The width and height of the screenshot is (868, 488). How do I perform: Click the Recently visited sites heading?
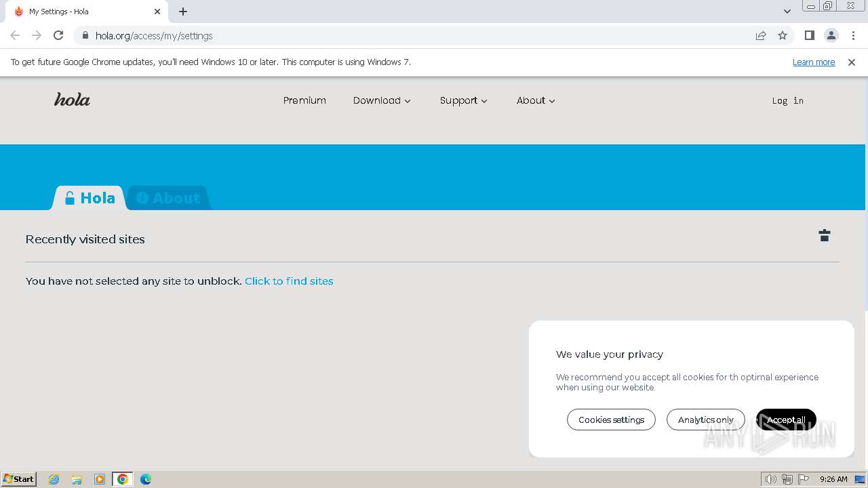(85, 239)
